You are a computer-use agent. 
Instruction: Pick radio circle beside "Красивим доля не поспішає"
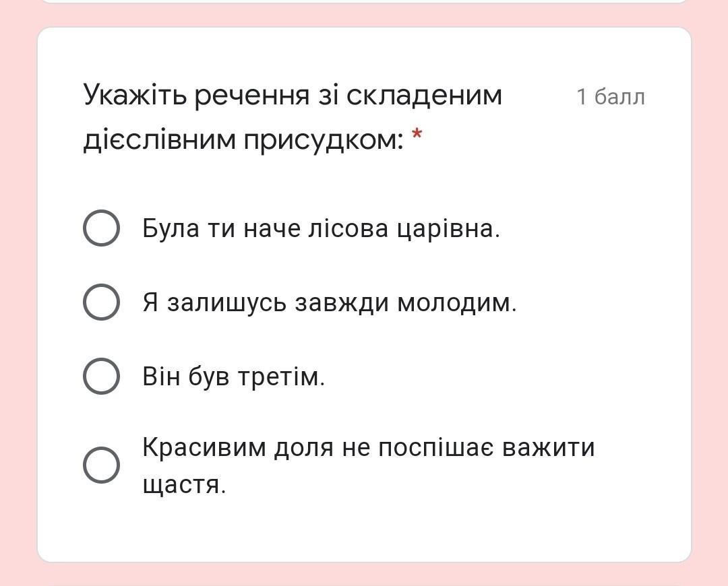tap(102, 465)
